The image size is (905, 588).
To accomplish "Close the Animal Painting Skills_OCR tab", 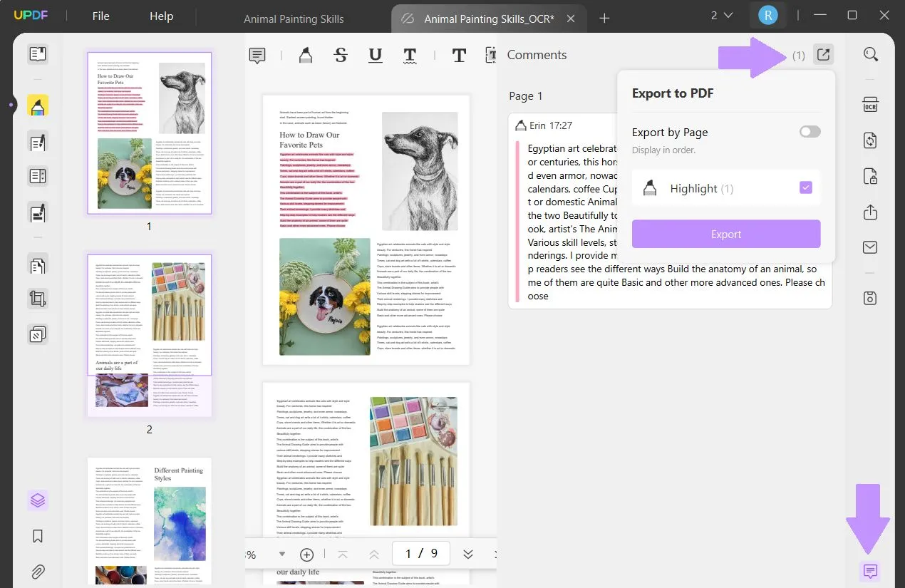I will point(571,19).
